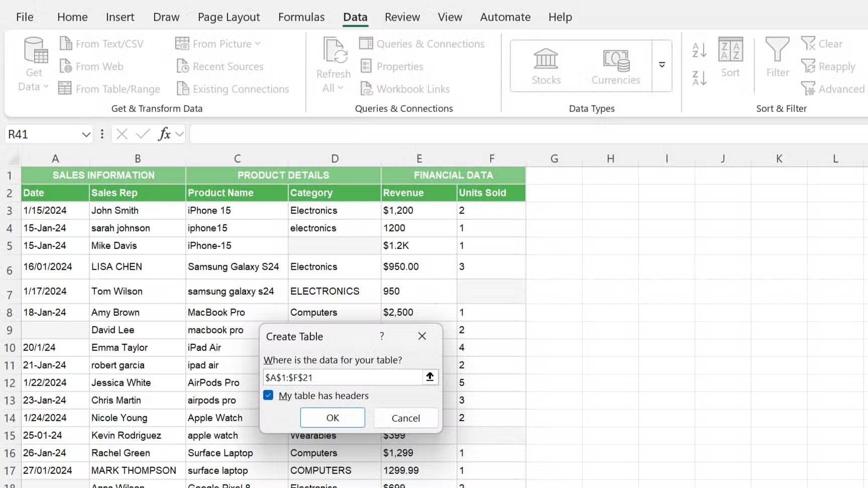This screenshot has height=488, width=868.
Task: Click the table data range field
Action: [x=343, y=378]
